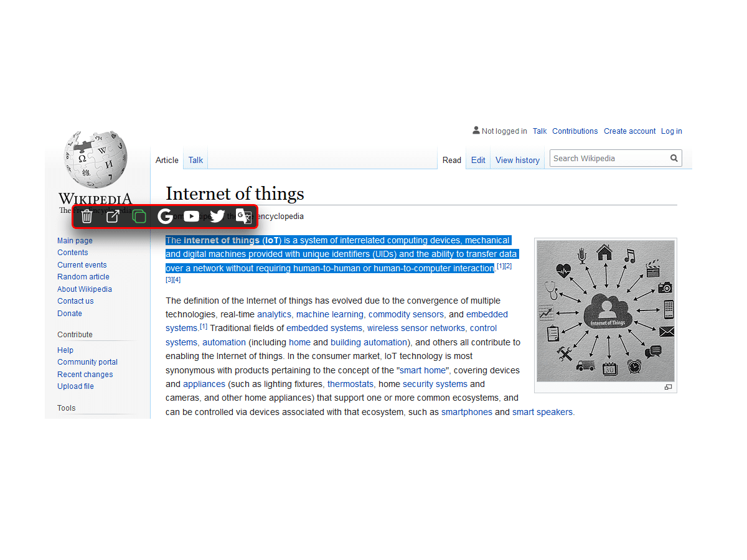Click the Upload file link
This screenshot has height=560, width=747.
point(75,386)
